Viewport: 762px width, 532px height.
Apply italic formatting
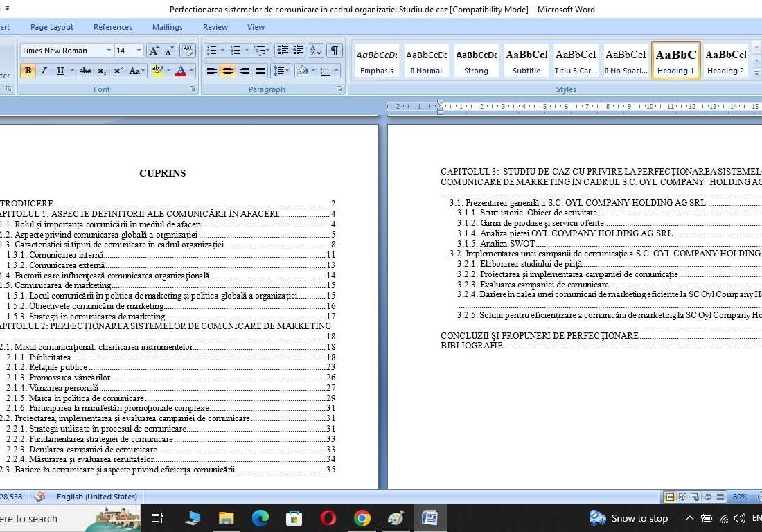tap(43, 71)
